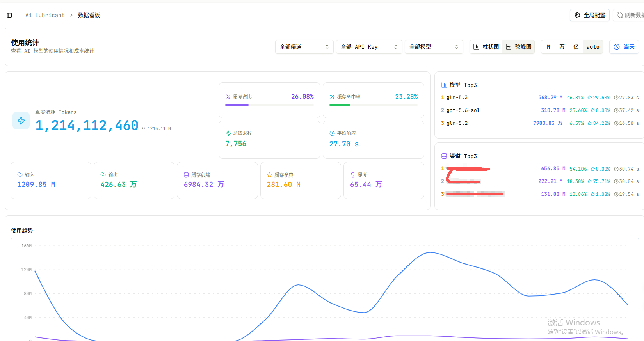644x341 pixels.
Task: Click the 7,756 total requests value
Action: [x=236, y=144]
